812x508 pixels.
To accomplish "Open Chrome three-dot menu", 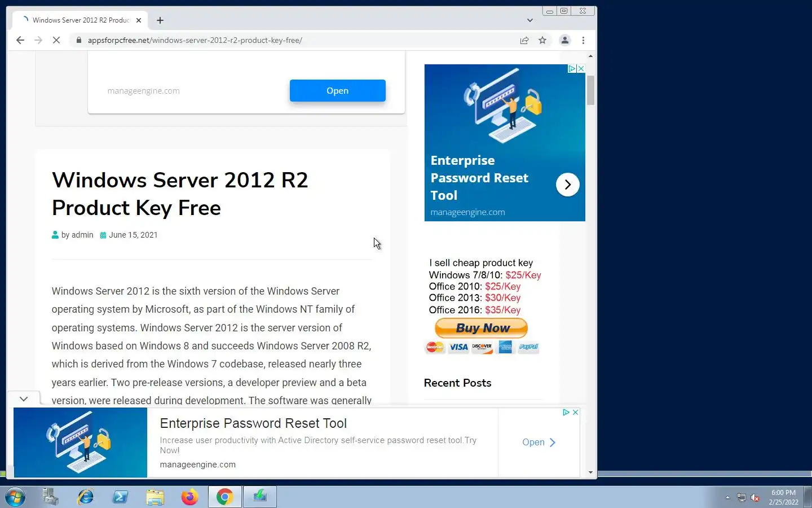I will 583,40.
